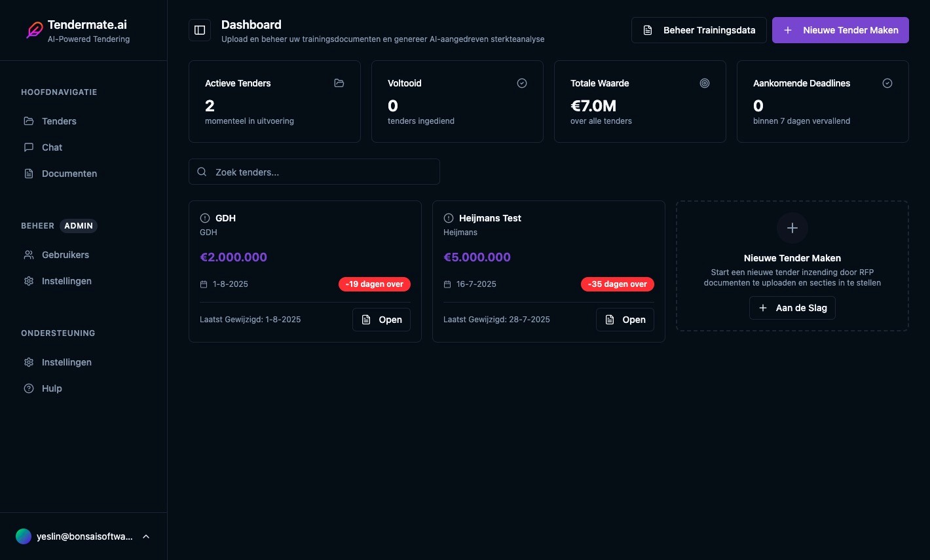The height and width of the screenshot is (560, 930).
Task: Click the magnifier icon in the search bar
Action: coord(202,172)
